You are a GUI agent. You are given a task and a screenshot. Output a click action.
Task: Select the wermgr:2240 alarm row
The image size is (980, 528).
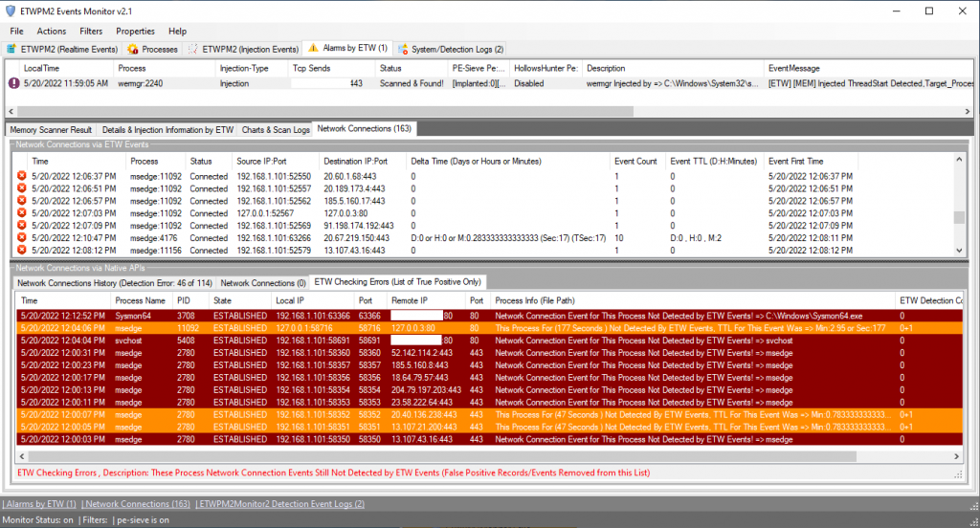(x=489, y=83)
